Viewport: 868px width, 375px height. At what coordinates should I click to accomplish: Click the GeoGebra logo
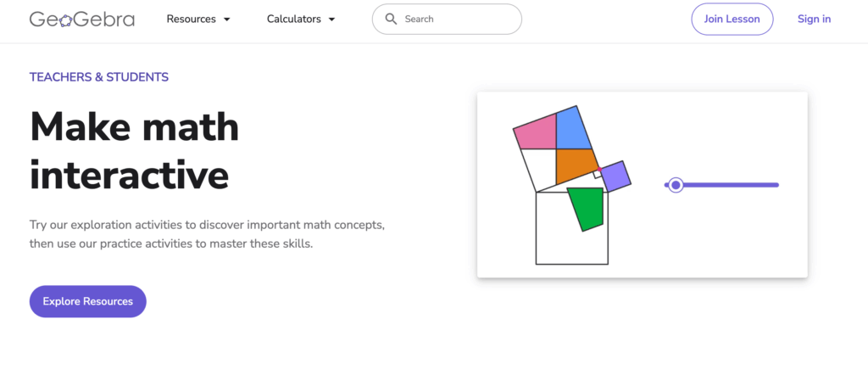(x=82, y=19)
